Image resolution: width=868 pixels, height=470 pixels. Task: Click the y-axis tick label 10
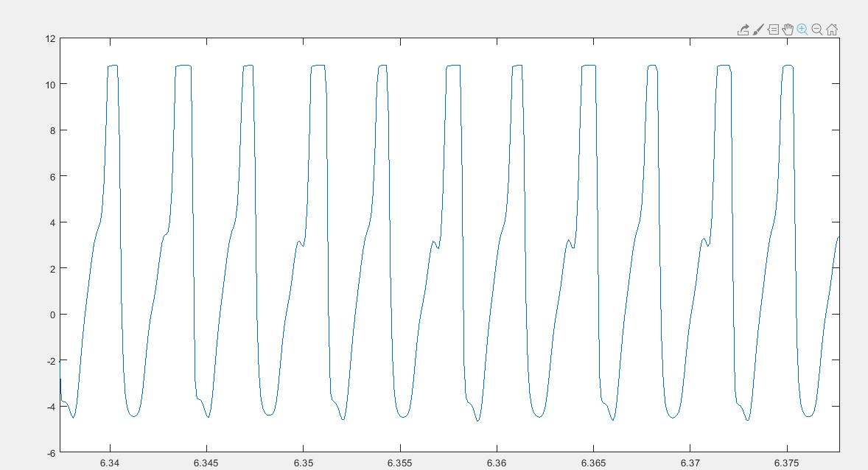click(x=50, y=85)
